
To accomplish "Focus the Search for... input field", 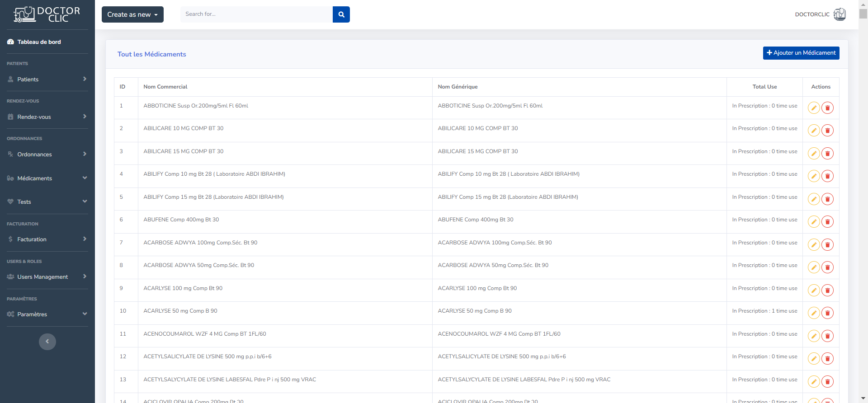I will [x=256, y=14].
